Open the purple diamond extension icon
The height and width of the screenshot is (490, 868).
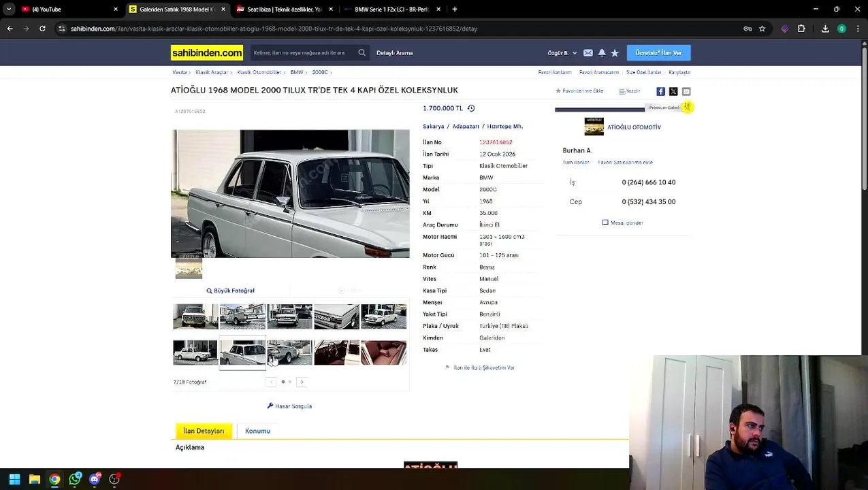(x=785, y=29)
